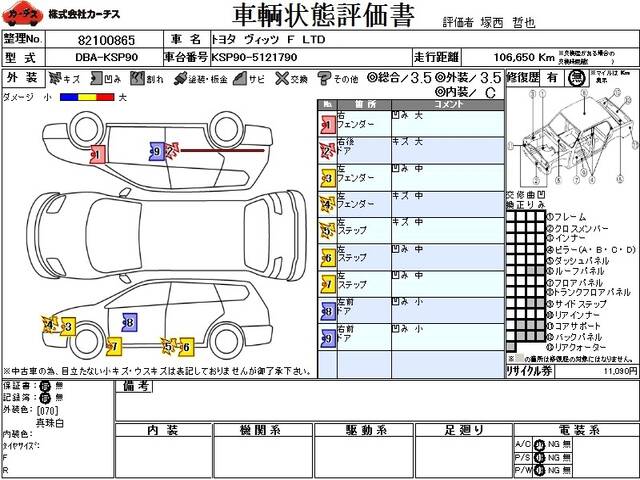Click the 機関系 section header
640x480 pixels.
click(261, 430)
